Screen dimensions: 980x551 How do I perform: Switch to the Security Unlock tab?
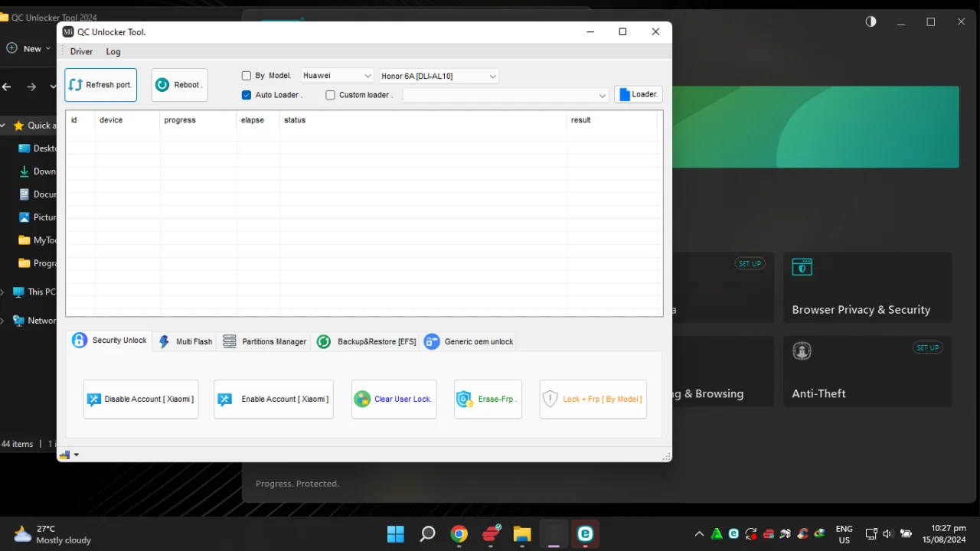[109, 341]
